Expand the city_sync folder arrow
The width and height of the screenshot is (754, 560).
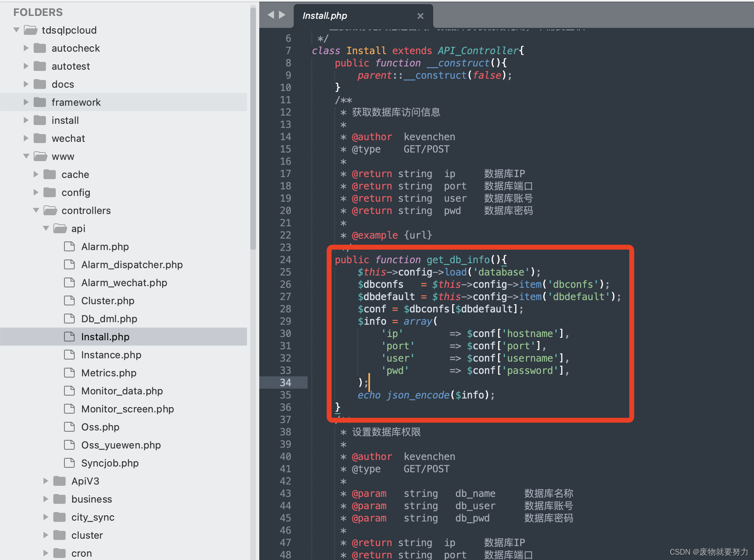[46, 517]
